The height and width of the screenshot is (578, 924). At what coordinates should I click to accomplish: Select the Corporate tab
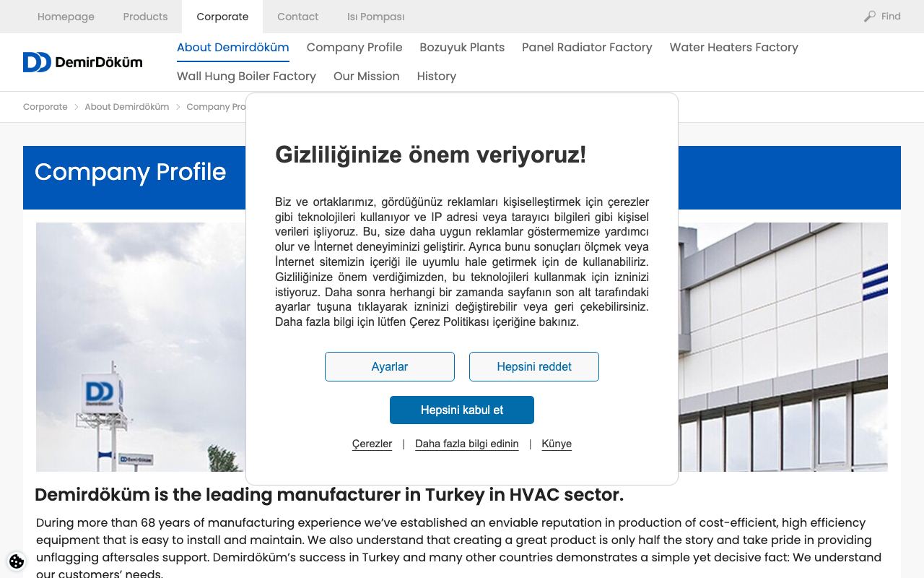coord(222,17)
